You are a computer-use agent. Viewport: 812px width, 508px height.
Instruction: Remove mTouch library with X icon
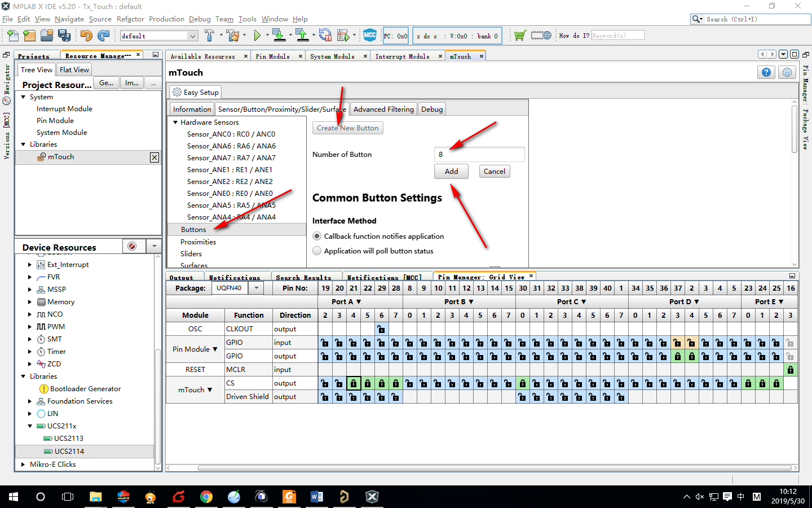pyautogui.click(x=155, y=157)
